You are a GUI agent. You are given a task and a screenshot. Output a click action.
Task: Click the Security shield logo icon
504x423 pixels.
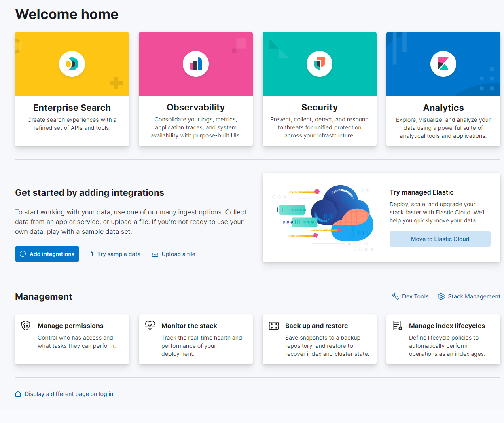(320, 64)
